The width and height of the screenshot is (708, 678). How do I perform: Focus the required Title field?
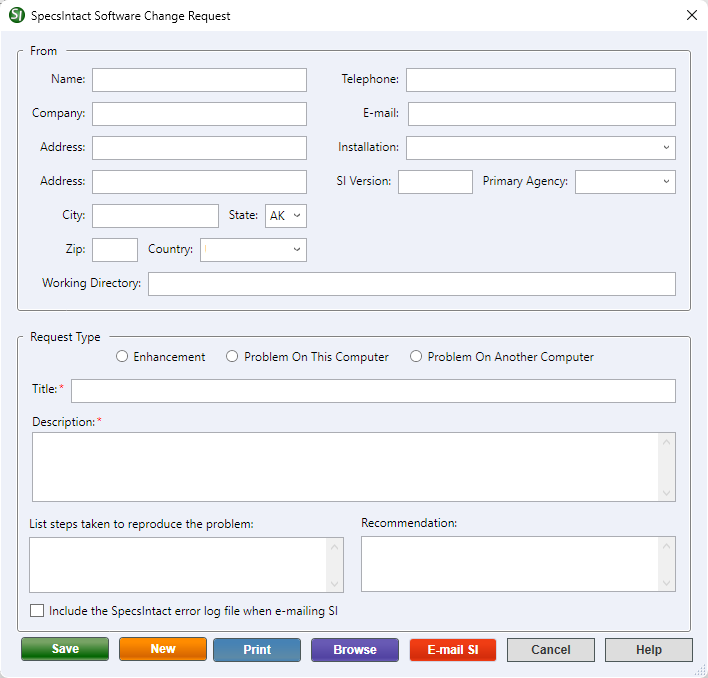(373, 390)
